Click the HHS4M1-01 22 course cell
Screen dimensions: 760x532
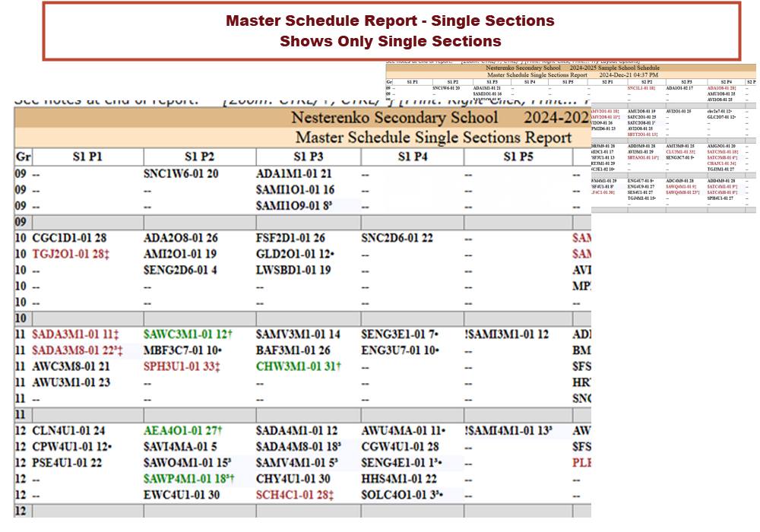point(399,479)
